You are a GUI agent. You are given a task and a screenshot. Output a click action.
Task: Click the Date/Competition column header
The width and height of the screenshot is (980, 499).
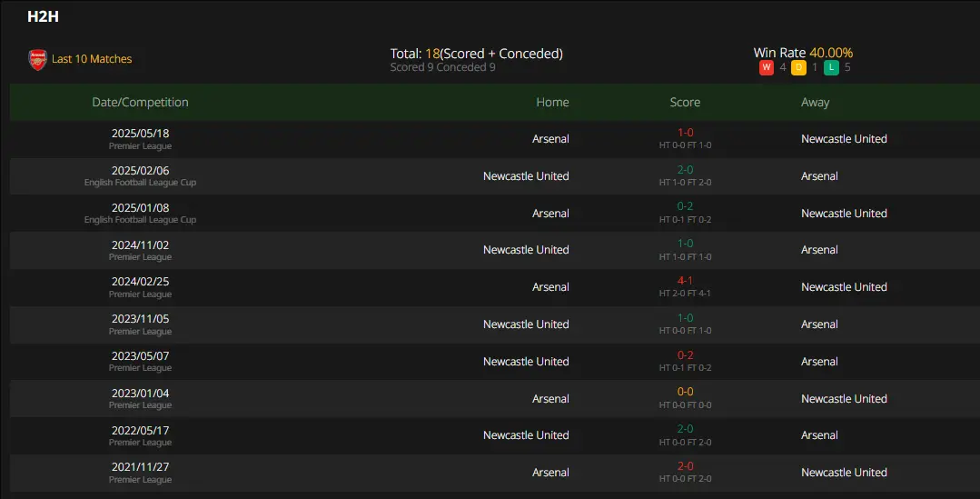tap(140, 102)
